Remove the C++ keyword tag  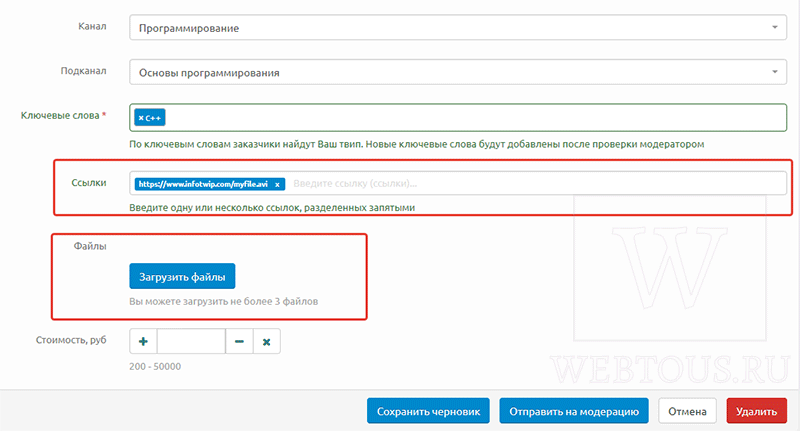[x=141, y=118]
